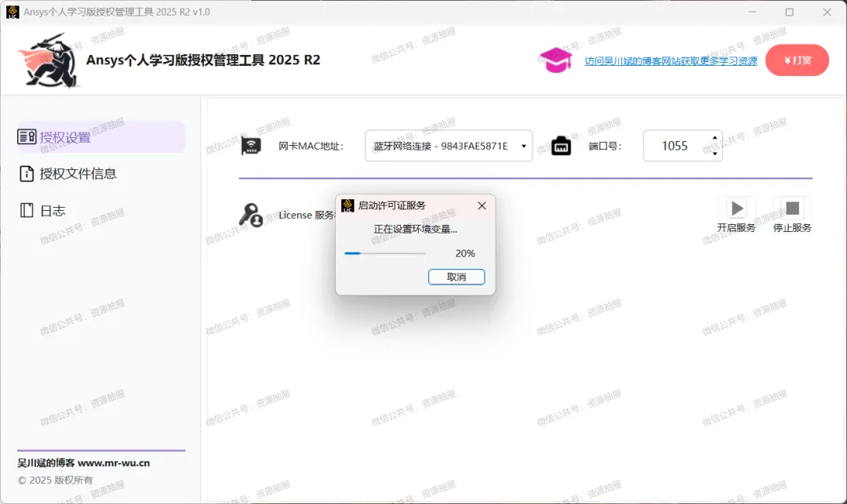Decrease the port number with down arrow

pyautogui.click(x=714, y=154)
